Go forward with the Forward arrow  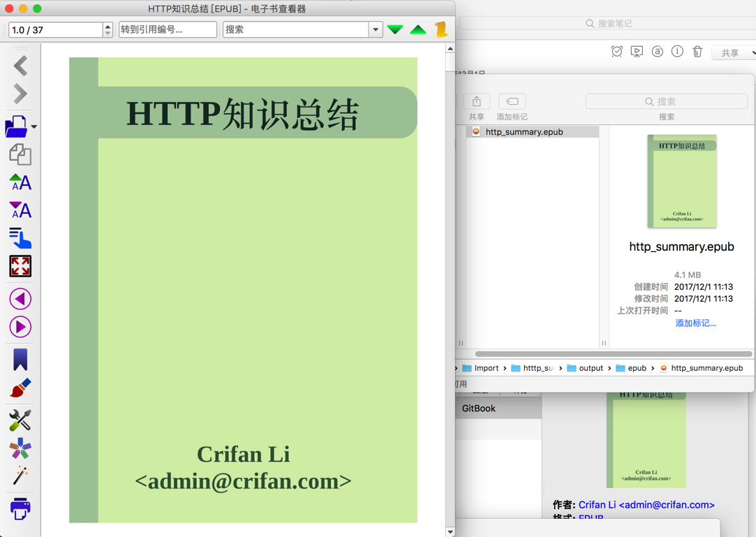(20, 94)
